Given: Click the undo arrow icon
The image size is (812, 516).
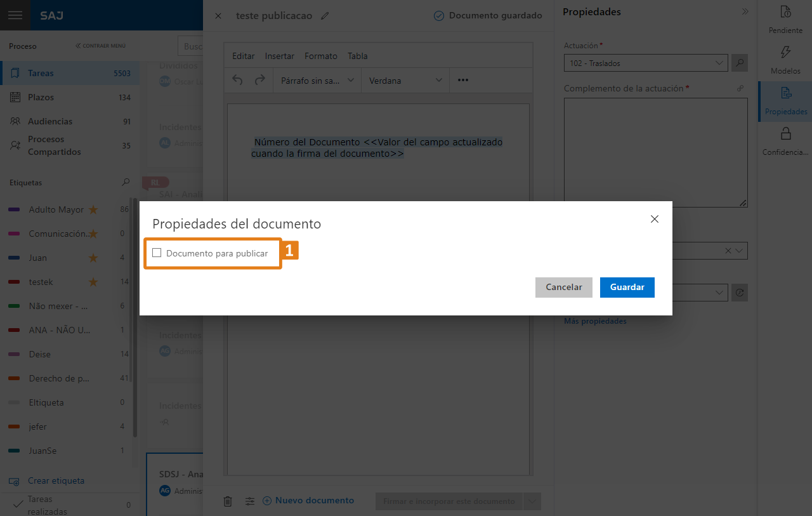Looking at the screenshot, I should point(237,80).
